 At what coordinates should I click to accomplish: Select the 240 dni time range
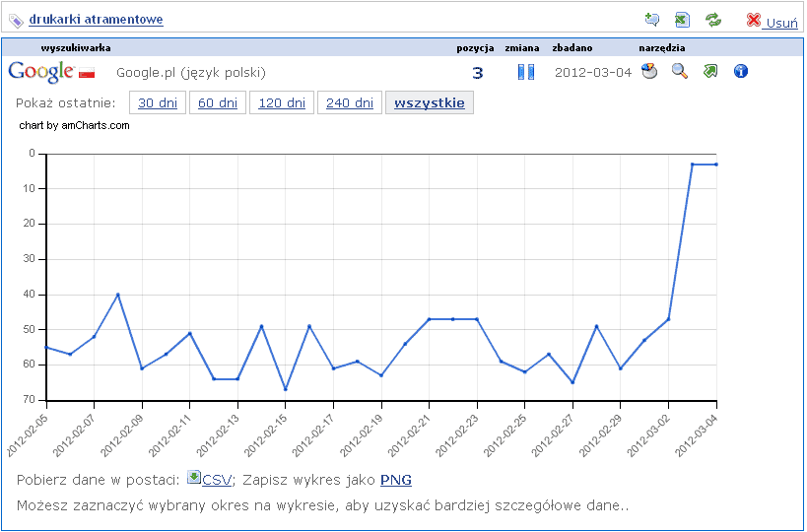pyautogui.click(x=349, y=102)
